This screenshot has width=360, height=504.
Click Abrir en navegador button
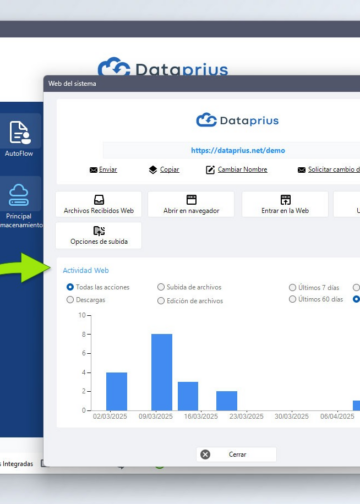(x=191, y=204)
